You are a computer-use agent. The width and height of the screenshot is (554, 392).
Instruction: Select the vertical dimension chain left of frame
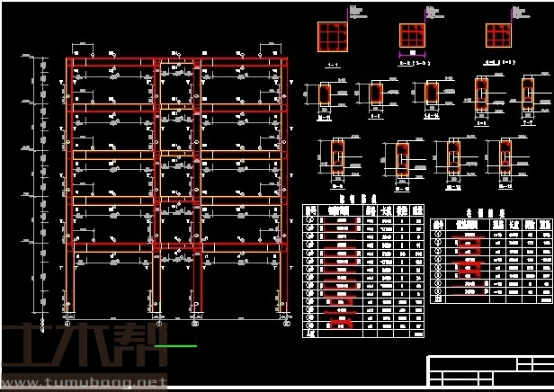tap(40, 180)
